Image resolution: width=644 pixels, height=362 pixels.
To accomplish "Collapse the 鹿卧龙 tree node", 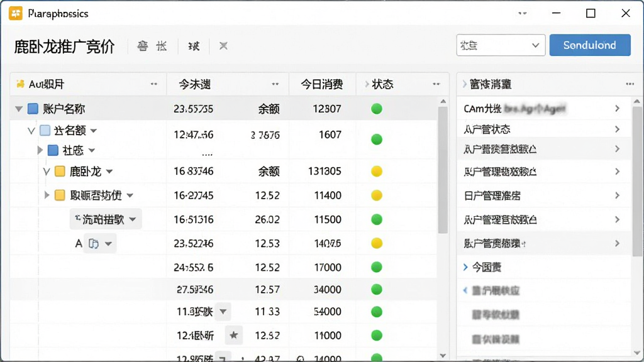I will coord(47,172).
